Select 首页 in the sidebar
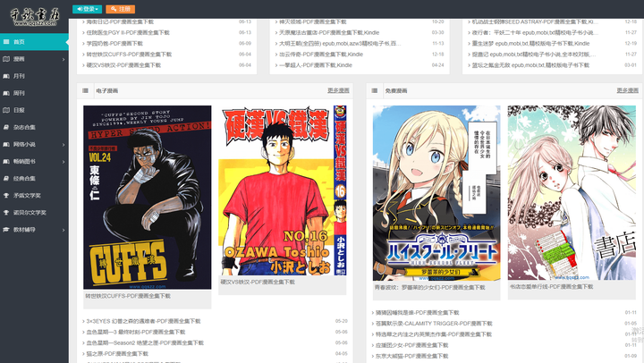 pos(34,42)
